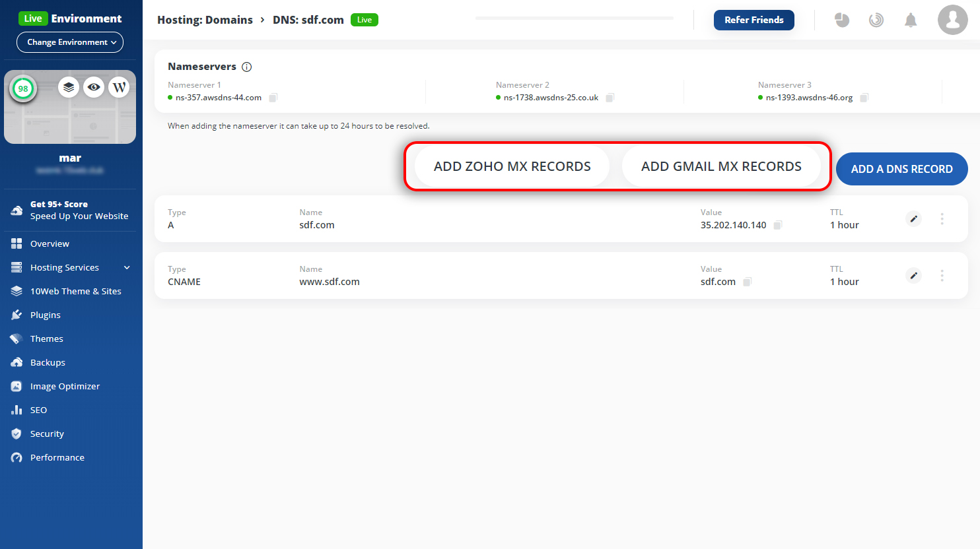980x549 pixels.
Task: Click Add a DNS Record button
Action: pos(902,169)
